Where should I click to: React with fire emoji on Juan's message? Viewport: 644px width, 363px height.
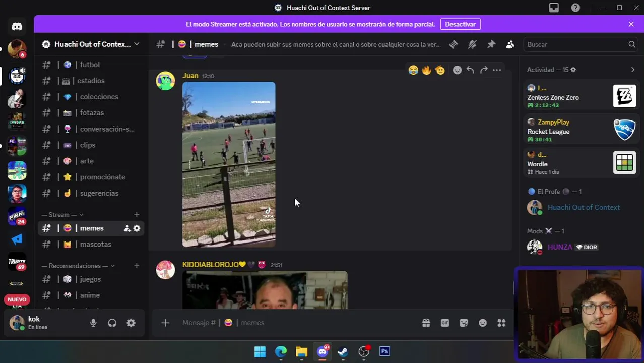point(427,70)
